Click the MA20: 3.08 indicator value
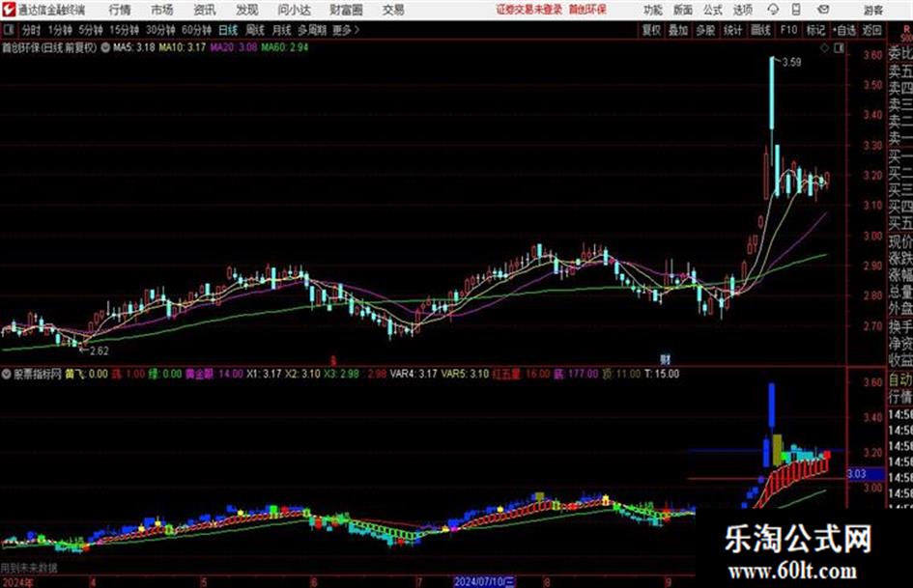Image resolution: width=913 pixels, height=588 pixels. pyautogui.click(x=233, y=47)
